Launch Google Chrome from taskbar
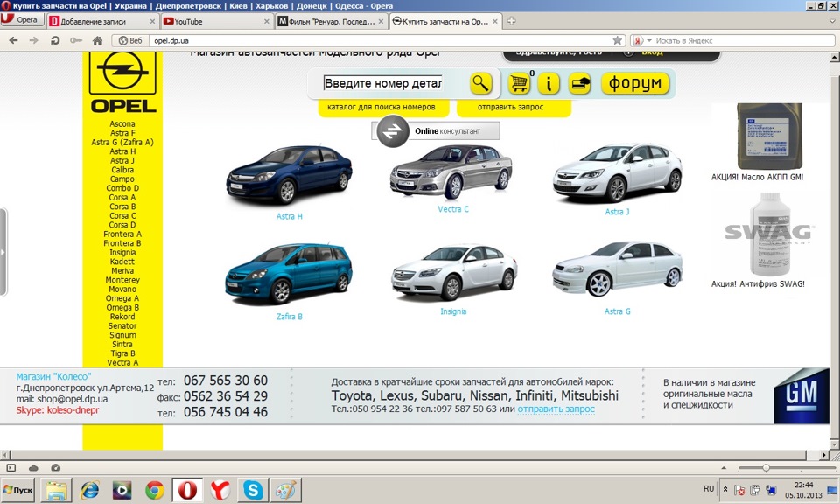840x504 pixels. click(x=155, y=490)
